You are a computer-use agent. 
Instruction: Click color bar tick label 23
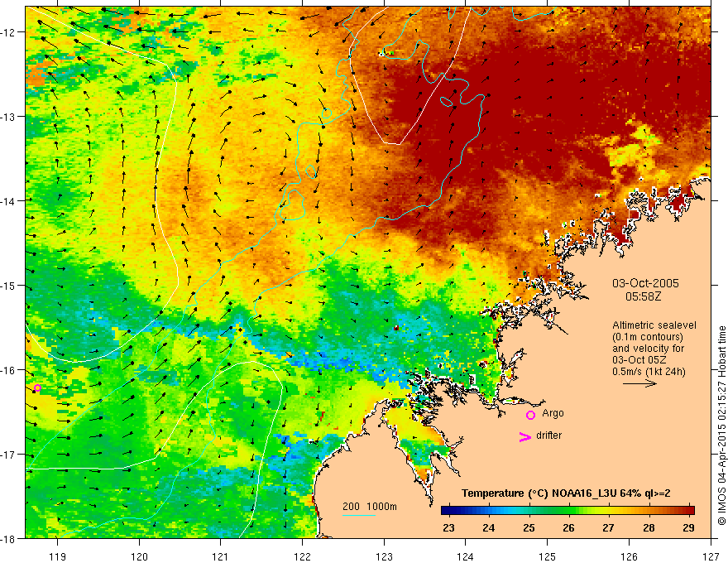coord(448,527)
